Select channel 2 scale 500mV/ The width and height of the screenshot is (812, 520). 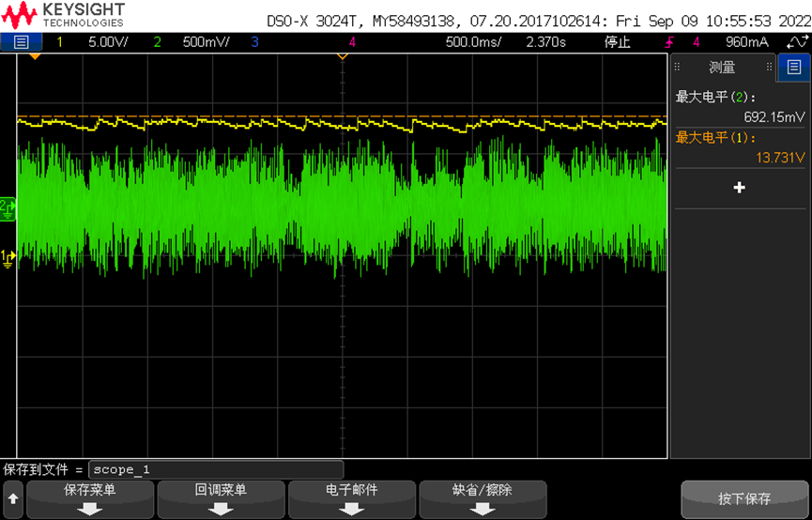206,42
